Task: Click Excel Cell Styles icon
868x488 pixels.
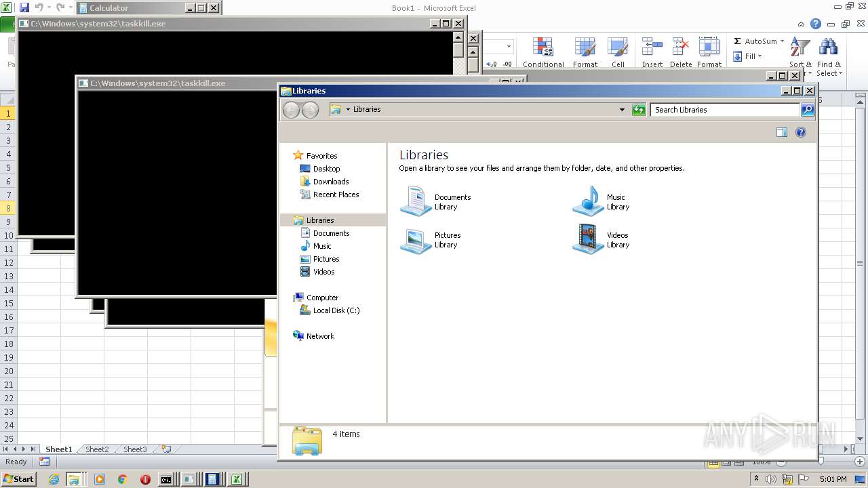Action: pyautogui.click(x=618, y=47)
